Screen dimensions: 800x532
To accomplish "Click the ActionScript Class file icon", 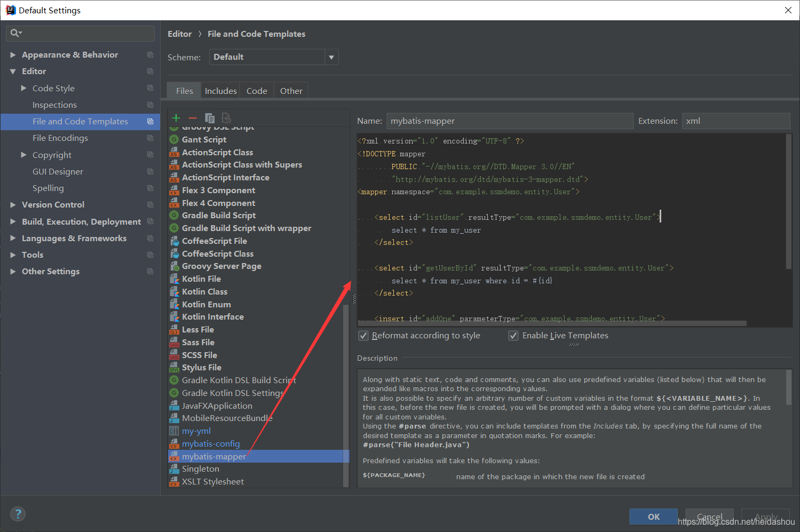I will 174,152.
